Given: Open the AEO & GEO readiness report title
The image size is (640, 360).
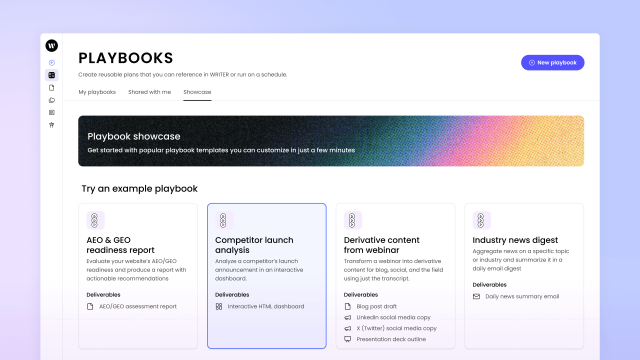Looking at the screenshot, I should [120, 245].
